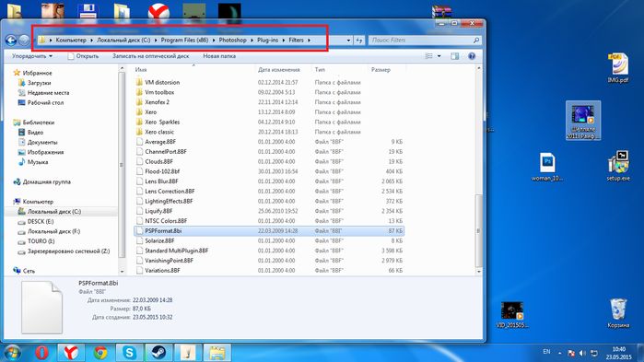Select the woman_10 Photoshop file on desktop

[547, 167]
